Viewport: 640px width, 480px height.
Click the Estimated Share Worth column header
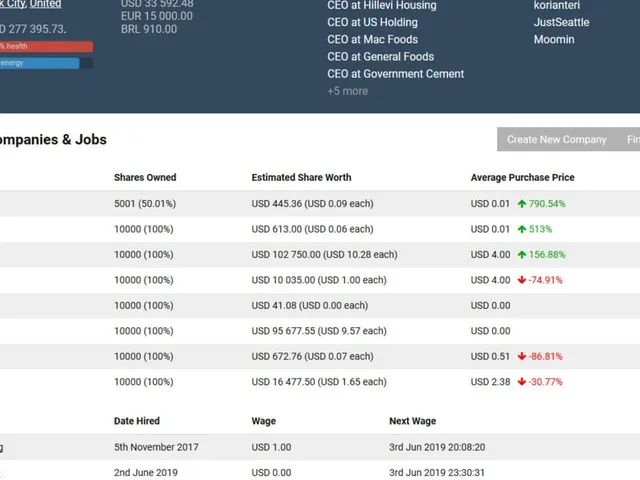[x=301, y=178]
